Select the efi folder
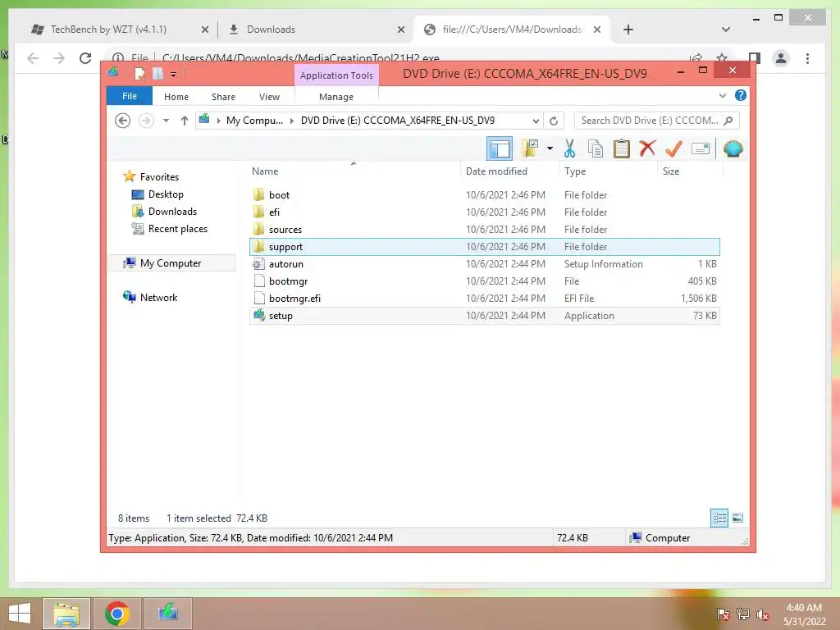 pyautogui.click(x=485, y=212)
